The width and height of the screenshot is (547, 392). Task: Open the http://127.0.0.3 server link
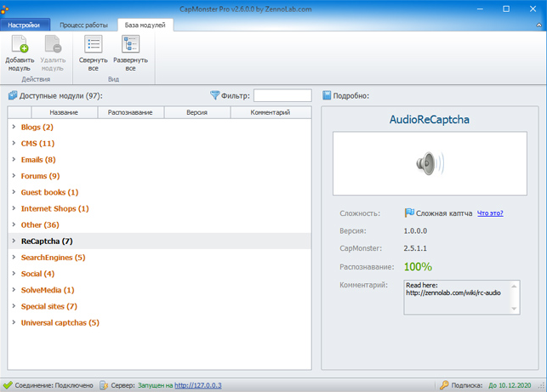tap(197, 385)
